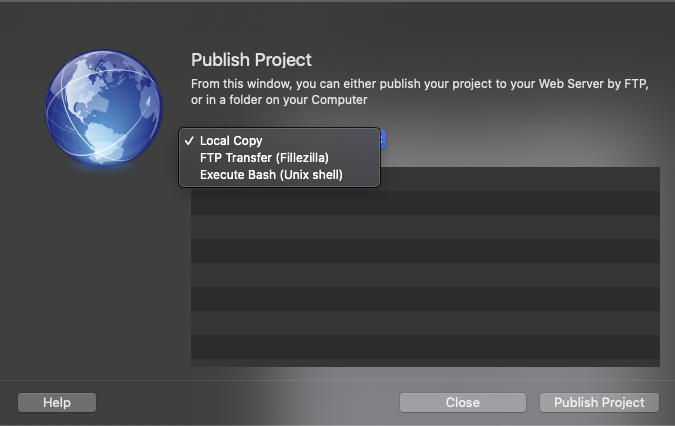The image size is (675, 426).
Task: Select the Local Copy option
Action: coord(231,141)
